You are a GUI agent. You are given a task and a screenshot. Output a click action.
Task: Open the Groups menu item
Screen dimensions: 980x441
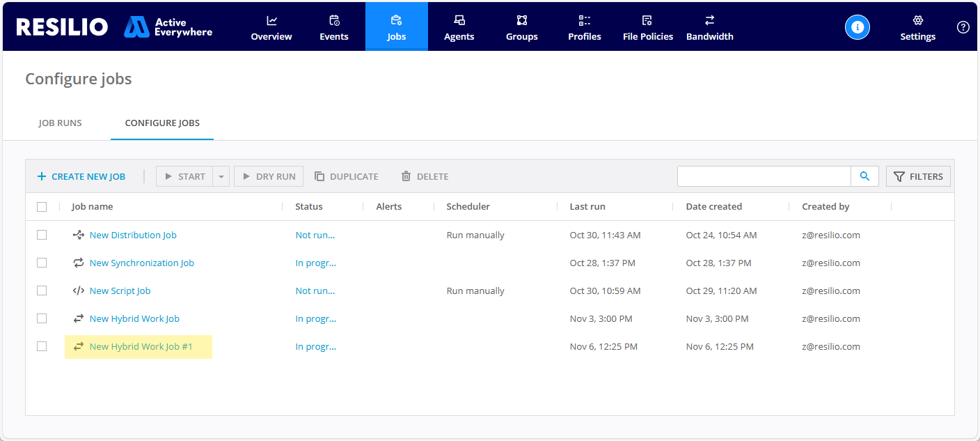[x=521, y=27]
